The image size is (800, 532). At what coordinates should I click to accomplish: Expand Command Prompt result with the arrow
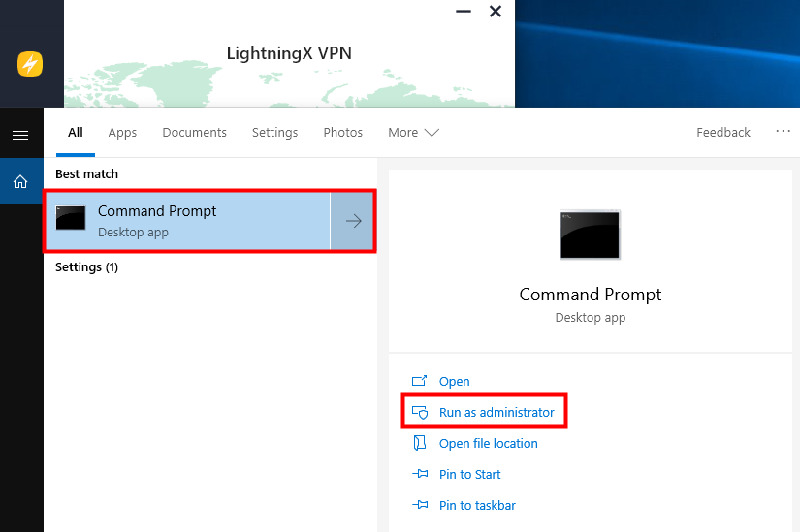pyautogui.click(x=353, y=221)
